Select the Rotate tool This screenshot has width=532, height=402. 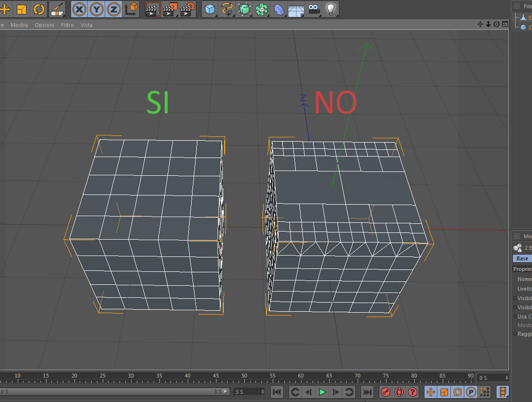(x=39, y=9)
